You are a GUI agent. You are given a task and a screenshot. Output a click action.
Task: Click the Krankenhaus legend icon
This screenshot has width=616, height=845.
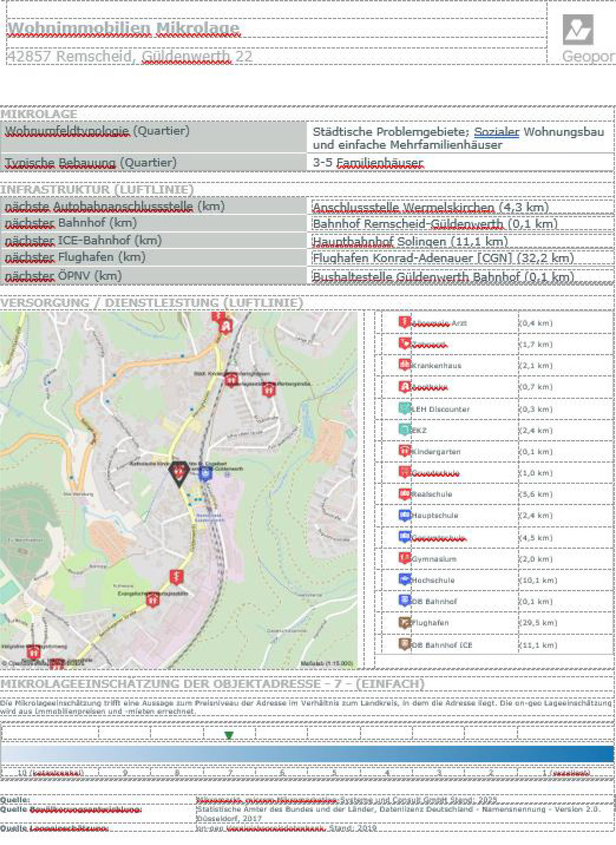tap(404, 365)
